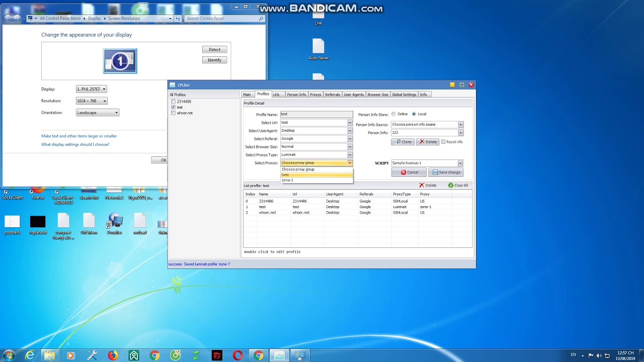644x362 pixels.
Task: Click the Identify button in Screen Resolution
Action: click(x=215, y=60)
